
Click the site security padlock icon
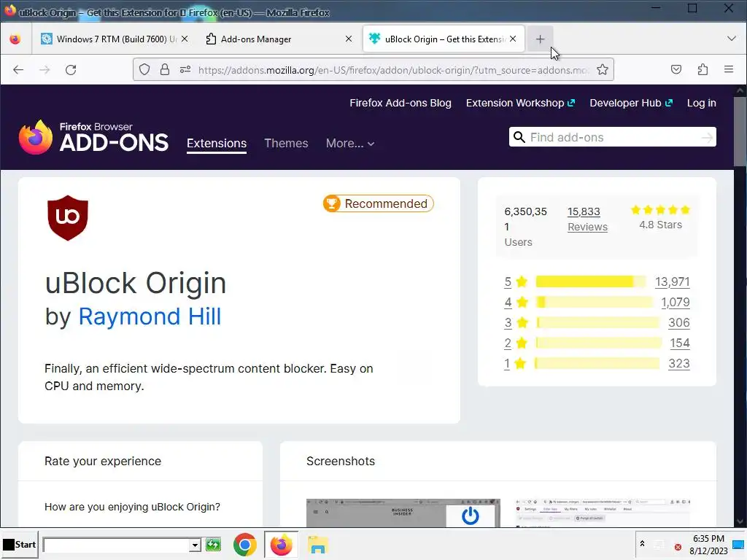165,70
